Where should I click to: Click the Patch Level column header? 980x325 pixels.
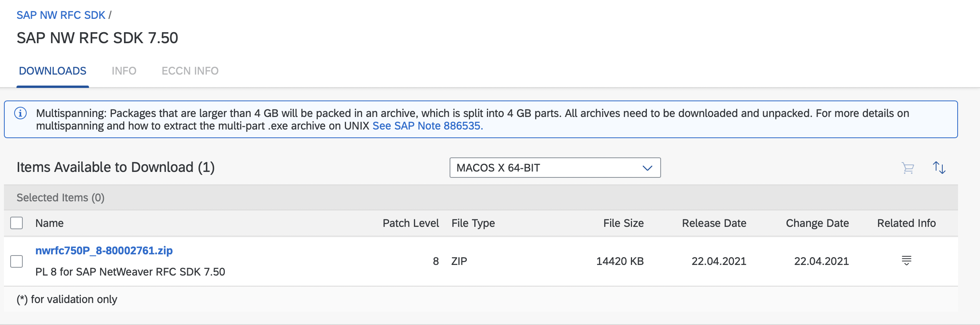tap(410, 223)
